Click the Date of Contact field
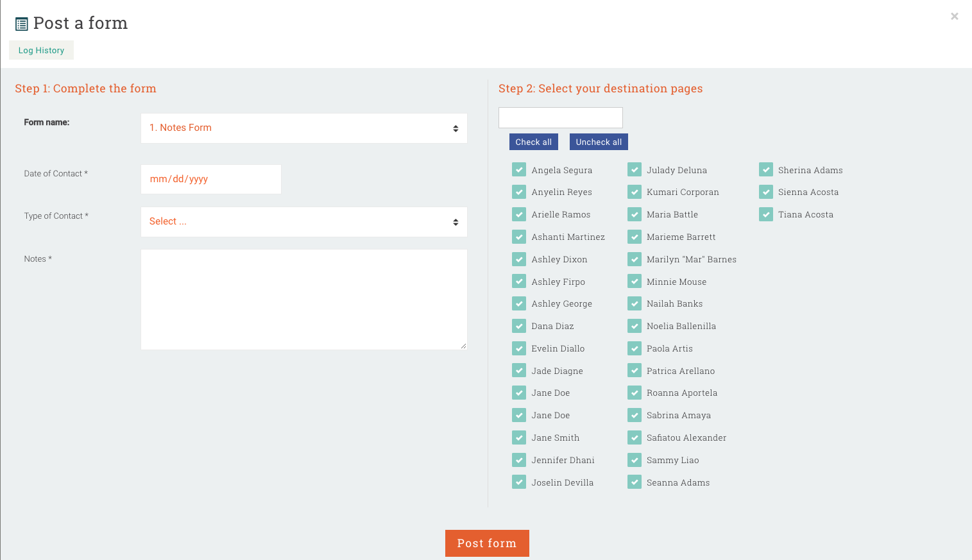Screen dimensions: 972x560 tap(210, 180)
